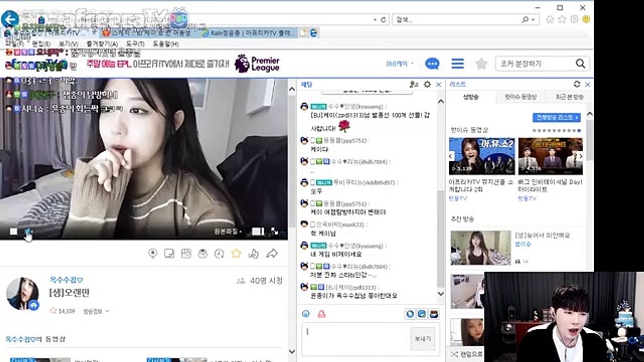The height and width of the screenshot is (362, 644).
Task: Open the browser home icon
Action: point(550,19)
